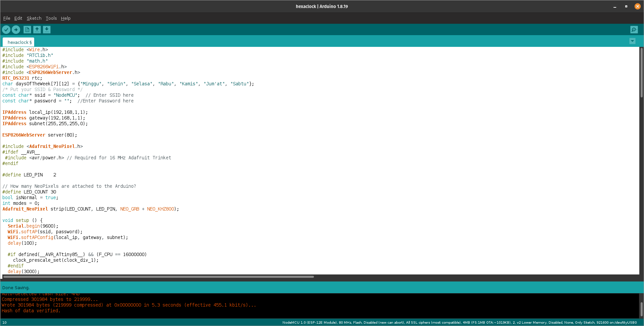
Task: Click the line number '10' in the status bar
Action: (x=4, y=323)
